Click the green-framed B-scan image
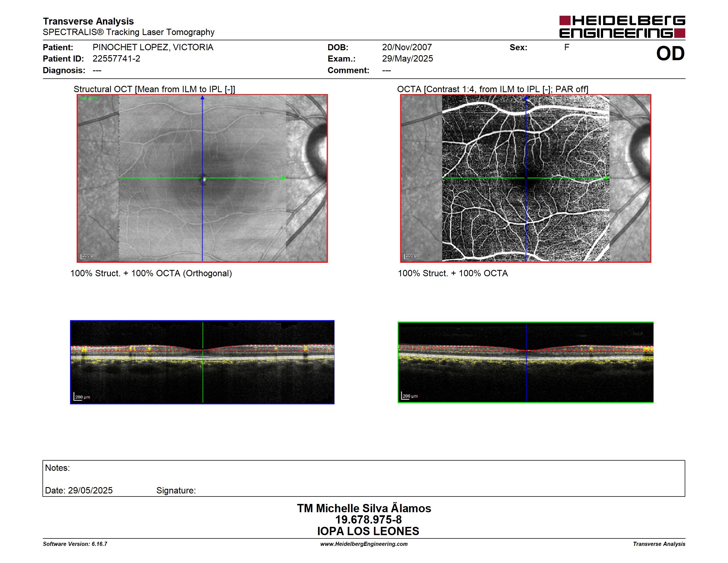This screenshot has width=728, height=563. tap(526, 362)
